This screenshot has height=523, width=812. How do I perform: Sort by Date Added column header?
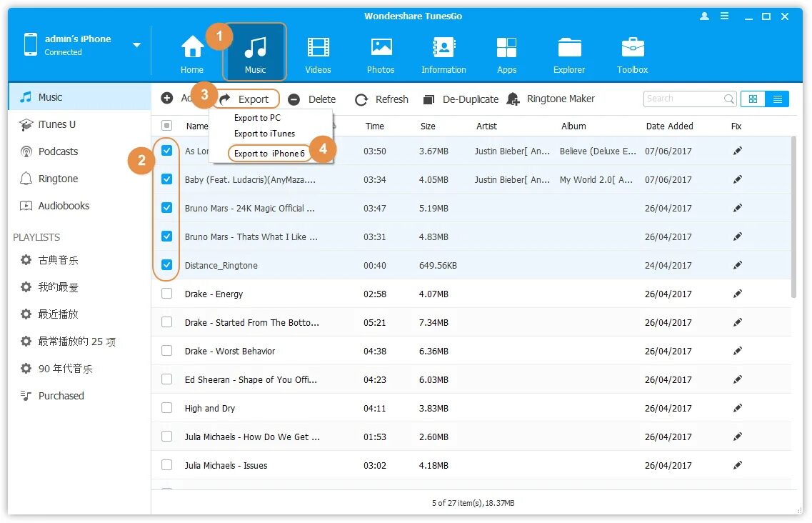(669, 126)
